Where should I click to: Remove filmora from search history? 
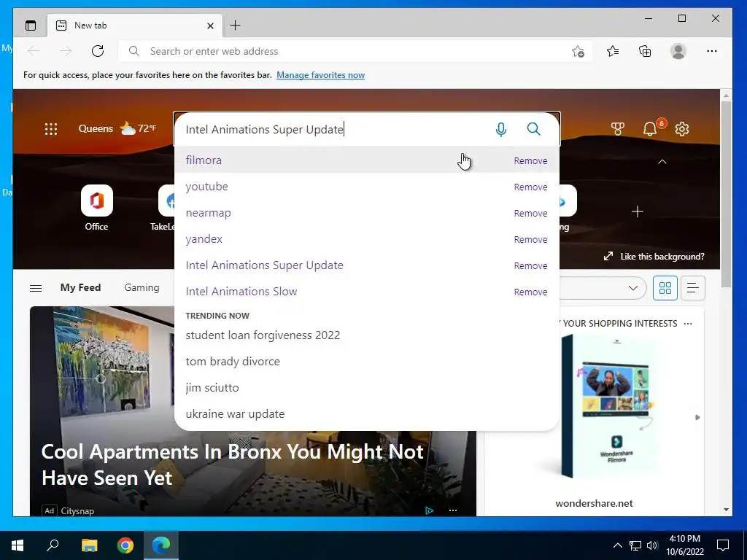click(530, 161)
